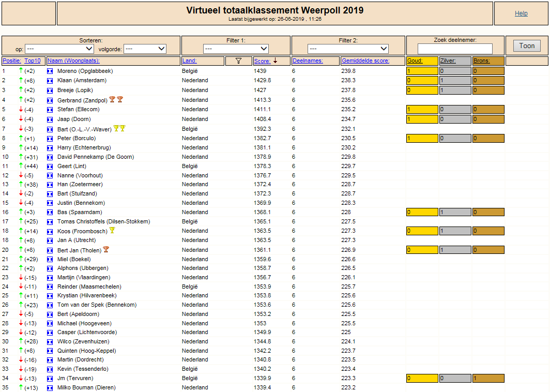Expand the Filter 1 dropdown

236,49
